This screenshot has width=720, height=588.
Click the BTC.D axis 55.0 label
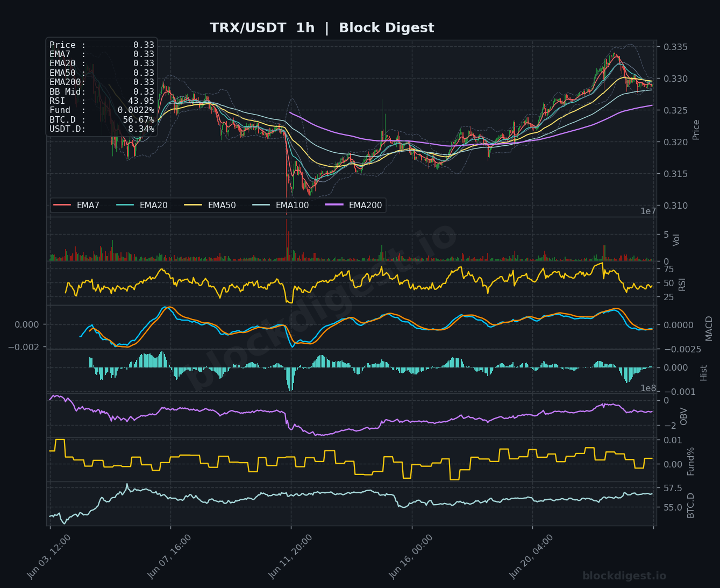pos(673,507)
